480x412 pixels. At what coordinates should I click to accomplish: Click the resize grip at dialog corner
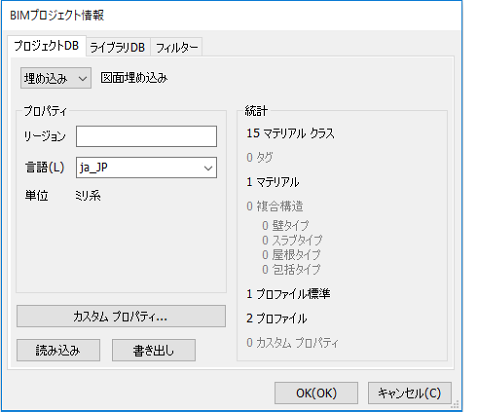pos(455,404)
